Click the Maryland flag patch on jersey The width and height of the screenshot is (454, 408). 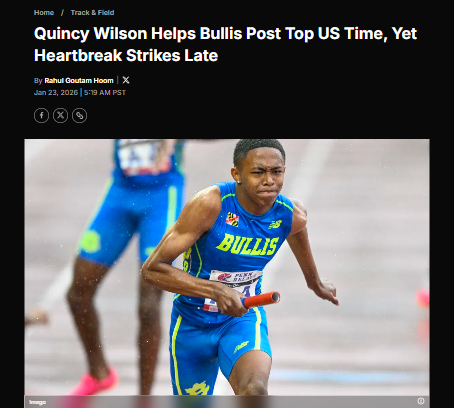[x=233, y=219]
